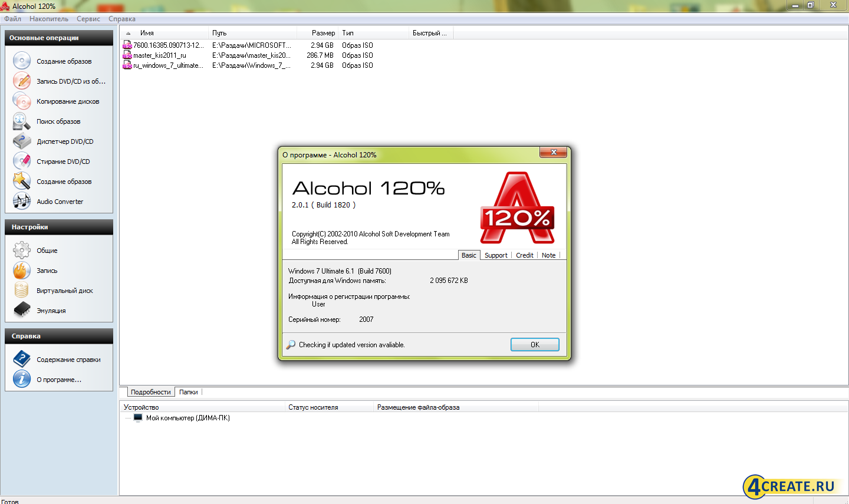Switch to the Support tab
The height and width of the screenshot is (504, 849).
click(x=496, y=255)
